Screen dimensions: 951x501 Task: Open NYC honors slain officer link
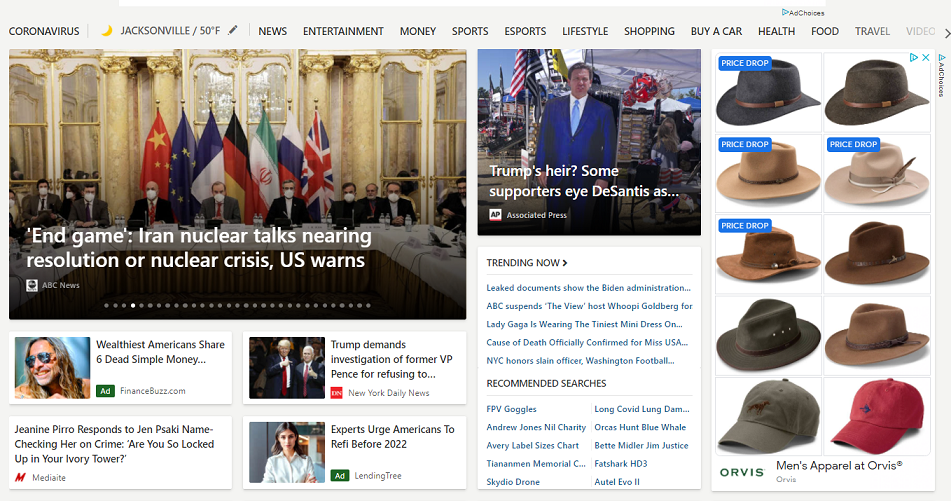tap(580, 360)
